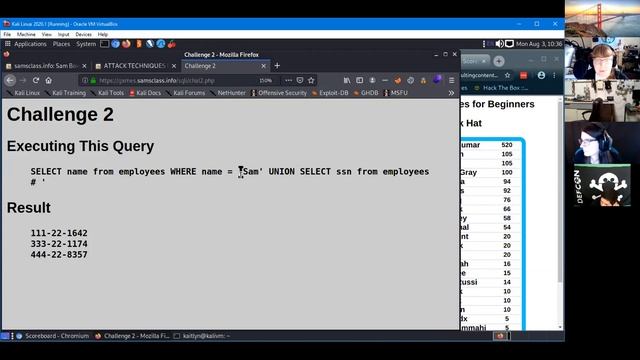Open the Chromium three-dot menu

point(554,76)
